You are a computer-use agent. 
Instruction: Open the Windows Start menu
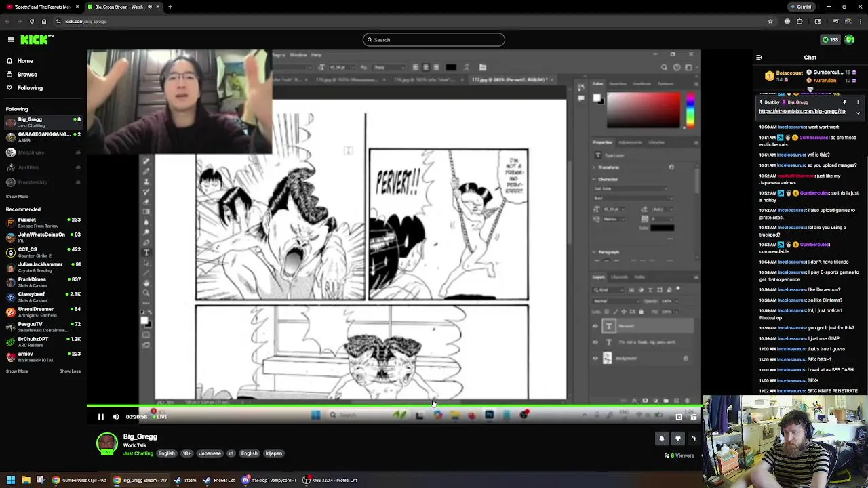click(11, 481)
